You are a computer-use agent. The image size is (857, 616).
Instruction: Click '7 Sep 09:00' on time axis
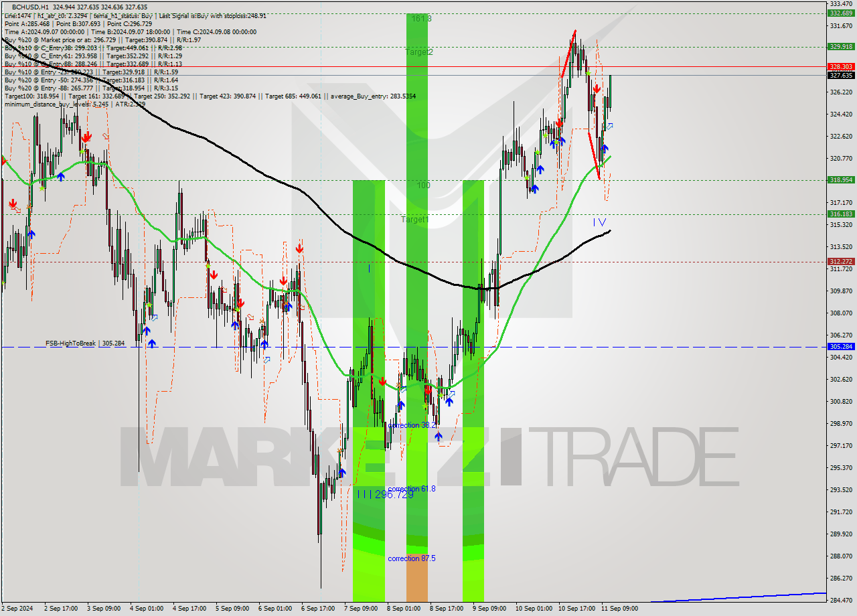(x=361, y=609)
